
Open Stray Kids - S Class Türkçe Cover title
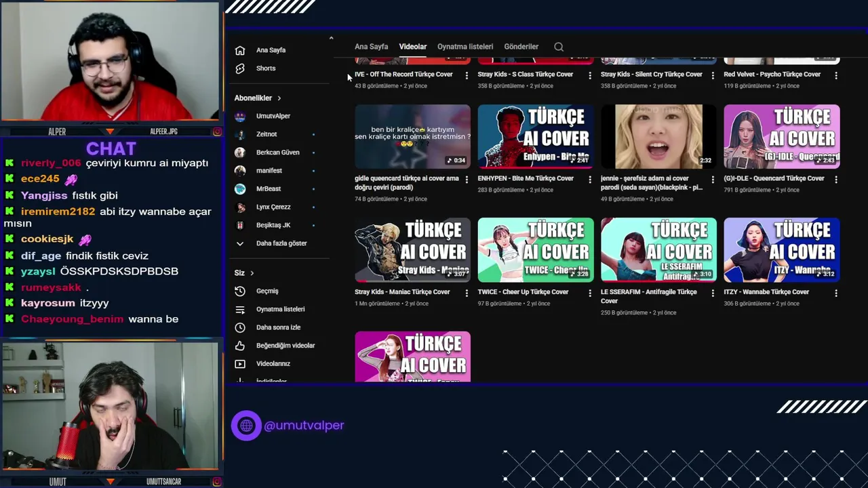(x=526, y=75)
